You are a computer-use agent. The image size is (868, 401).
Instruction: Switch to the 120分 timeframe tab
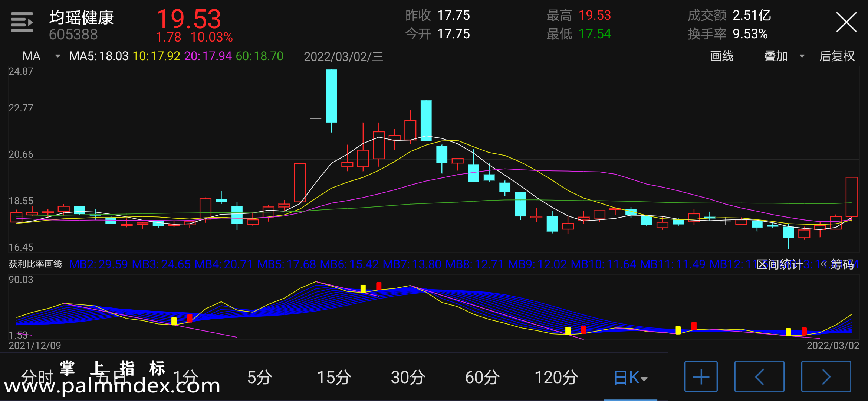556,377
